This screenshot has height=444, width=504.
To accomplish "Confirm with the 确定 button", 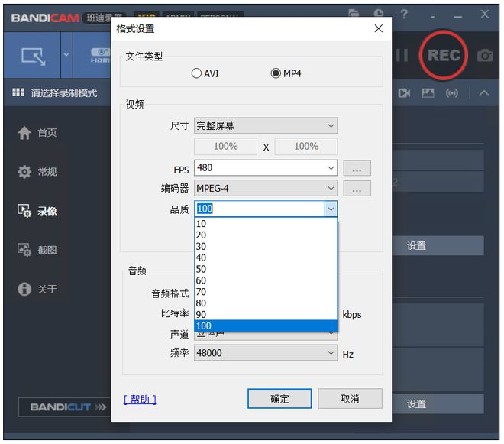I will pyautogui.click(x=279, y=399).
